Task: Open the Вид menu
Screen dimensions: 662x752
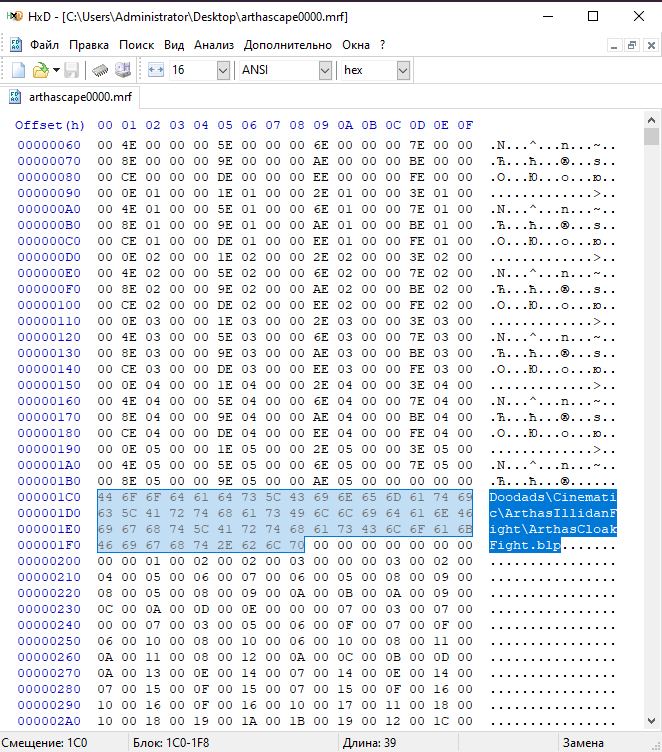Action: (174, 45)
